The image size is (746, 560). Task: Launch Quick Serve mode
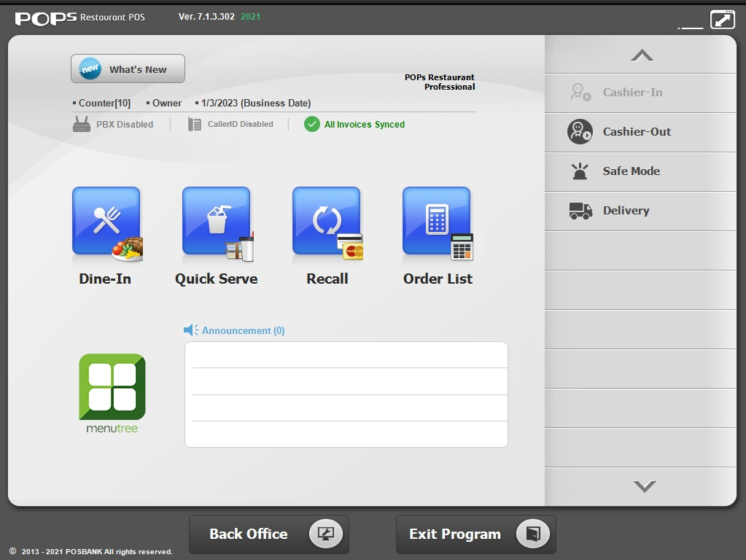[x=217, y=222]
